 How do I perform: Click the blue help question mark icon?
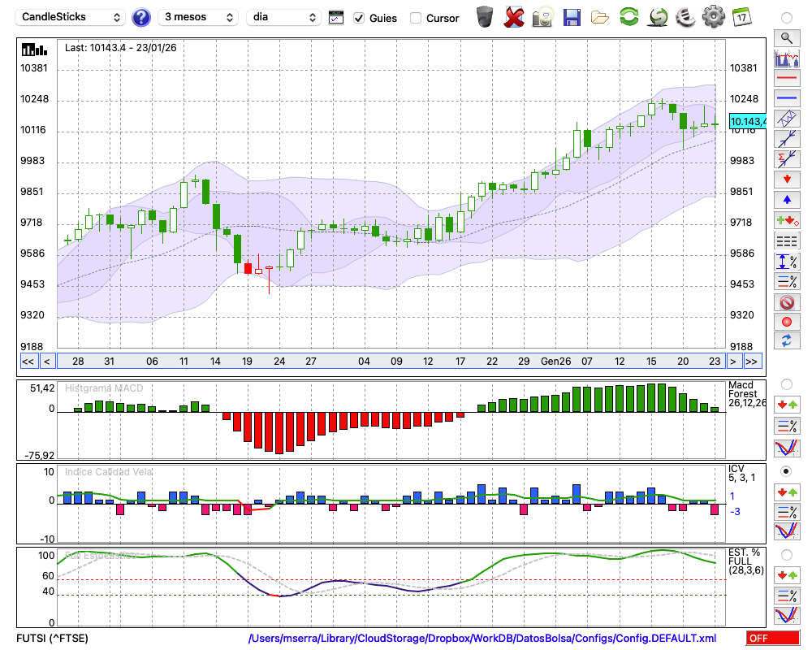click(x=141, y=17)
